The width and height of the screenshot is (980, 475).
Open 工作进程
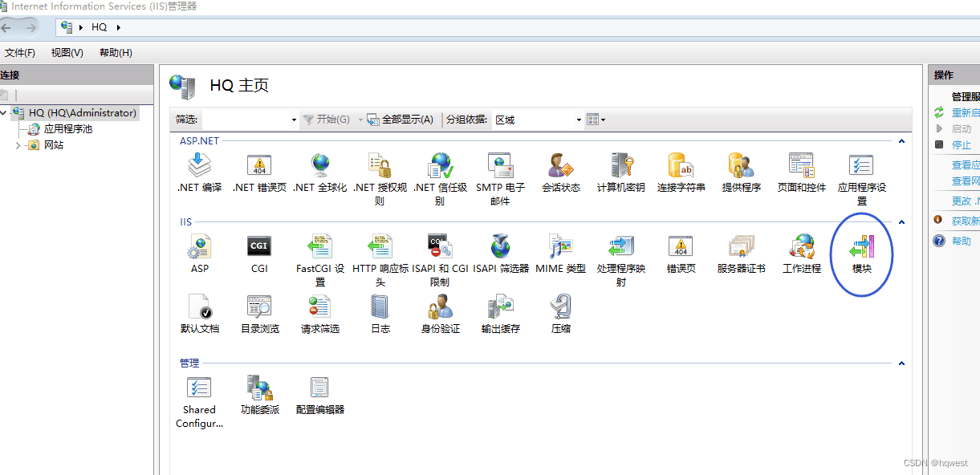pos(802,254)
